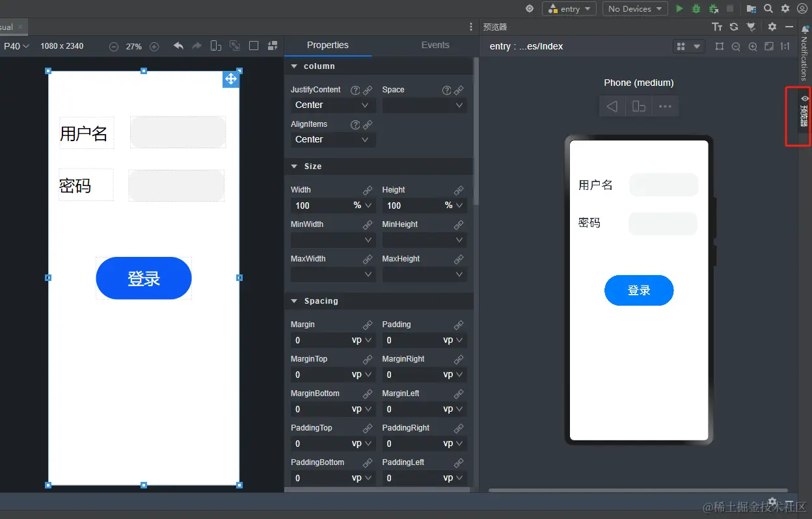
Task: Click the link binding icon beside Width
Action: click(x=368, y=191)
